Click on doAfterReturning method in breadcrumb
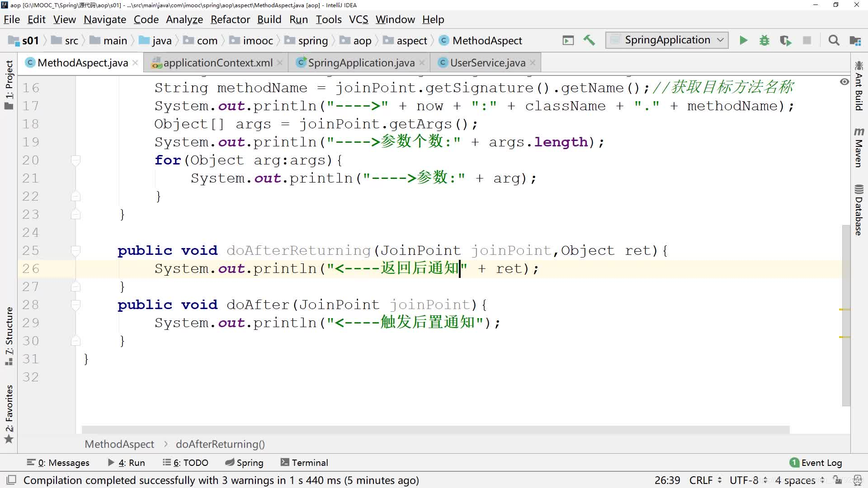 point(221,443)
